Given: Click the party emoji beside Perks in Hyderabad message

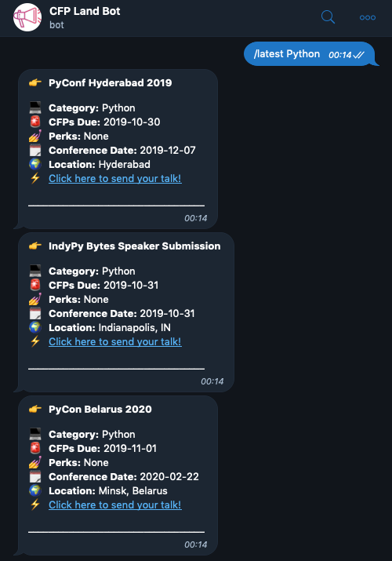Looking at the screenshot, I should click(x=35, y=136).
